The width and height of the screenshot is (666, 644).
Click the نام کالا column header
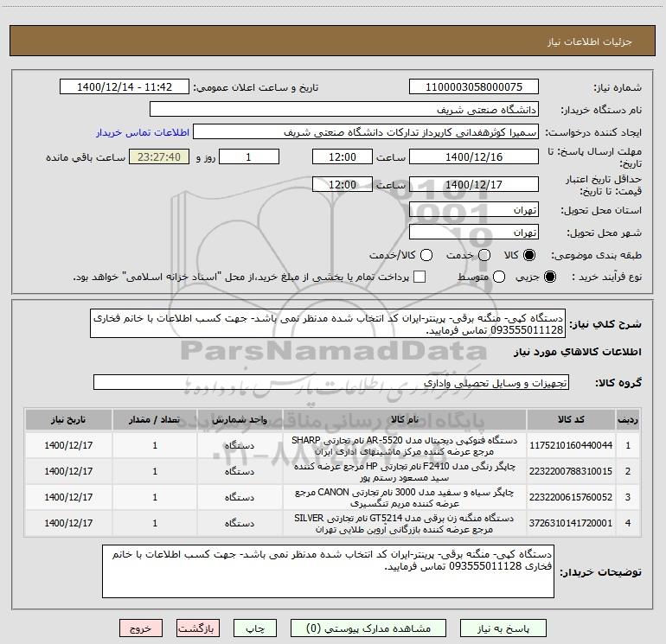[x=404, y=419]
